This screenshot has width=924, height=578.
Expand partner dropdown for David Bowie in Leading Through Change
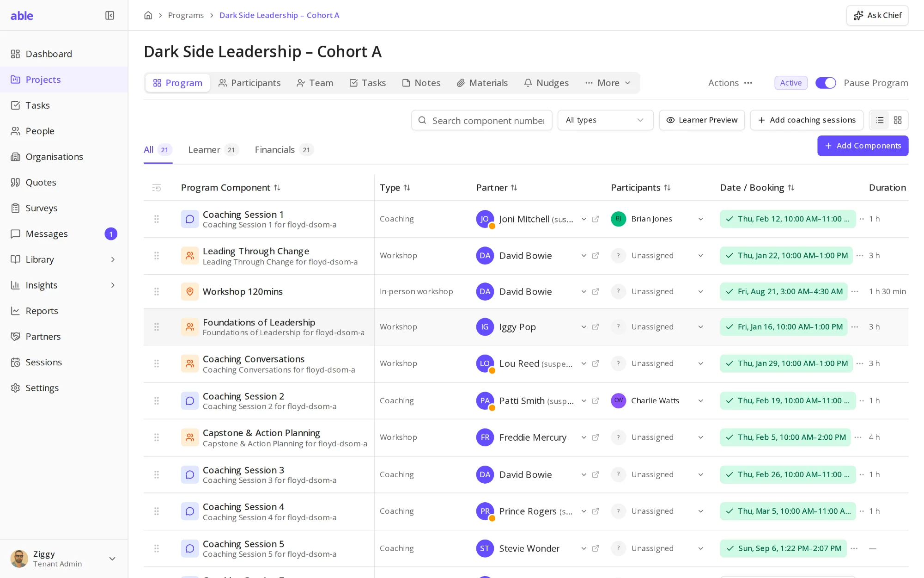click(584, 256)
